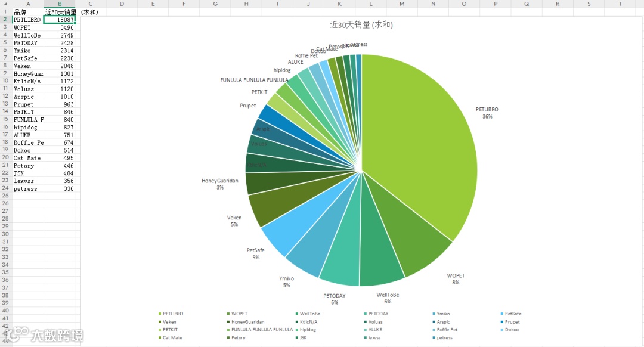Image resolution: width=644 pixels, height=347 pixels.
Task: Select the Veken cell in column A
Action: (x=28, y=66)
